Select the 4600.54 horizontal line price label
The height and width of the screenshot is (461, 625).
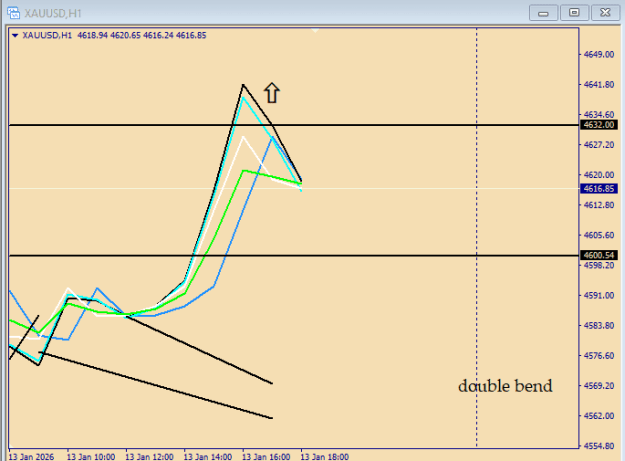click(599, 255)
